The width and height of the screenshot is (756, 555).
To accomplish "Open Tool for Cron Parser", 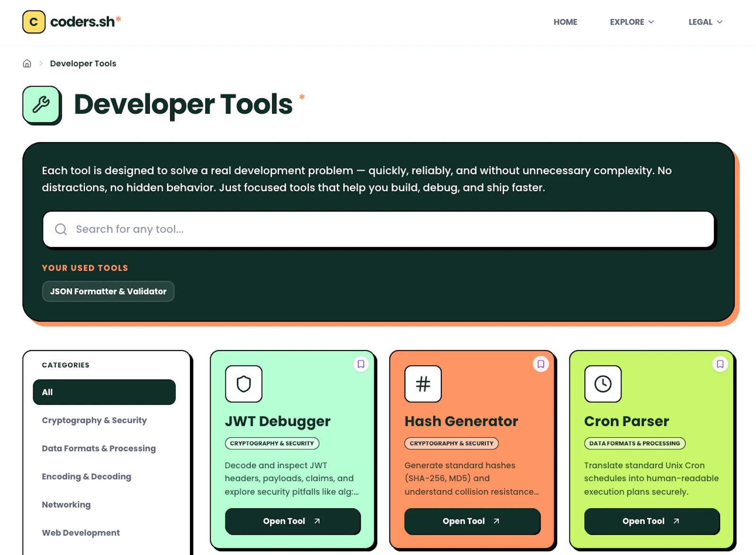I will (x=652, y=521).
